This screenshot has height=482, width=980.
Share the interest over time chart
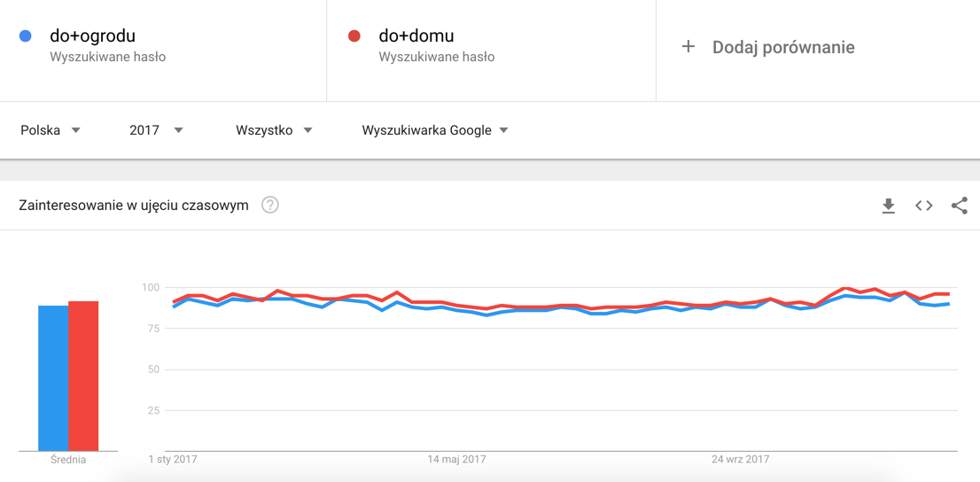pyautogui.click(x=960, y=206)
